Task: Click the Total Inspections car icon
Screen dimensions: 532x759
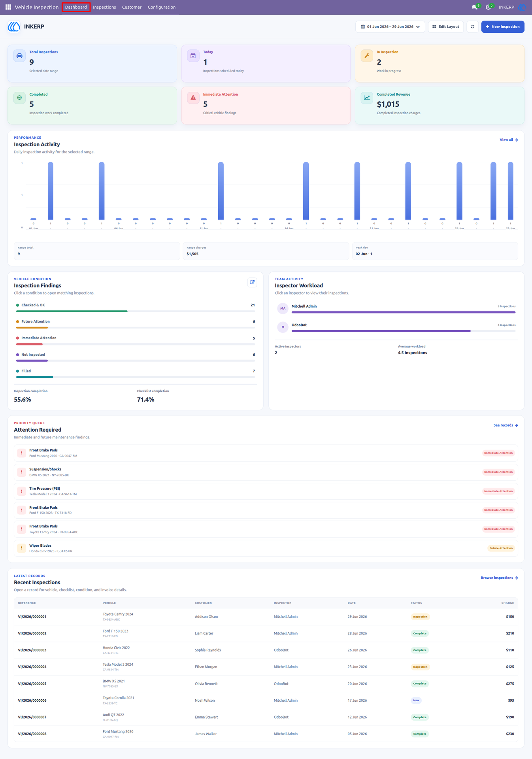Action: (x=19, y=56)
